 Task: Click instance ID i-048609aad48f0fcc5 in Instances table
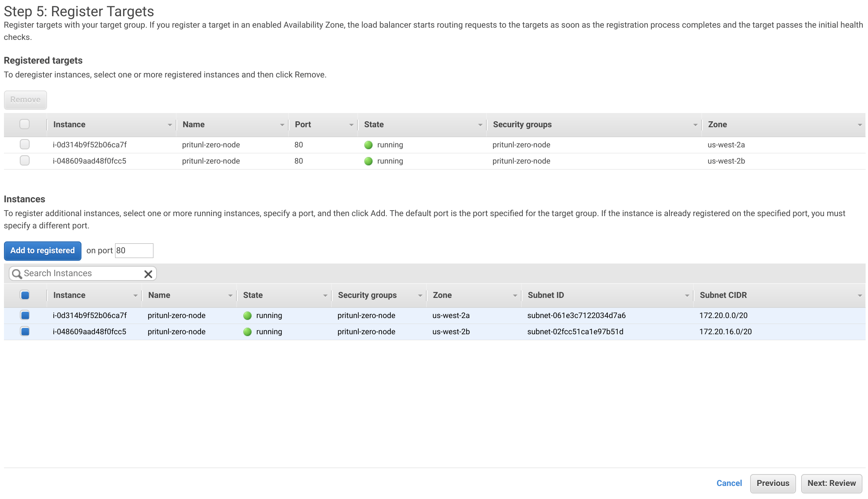click(89, 331)
